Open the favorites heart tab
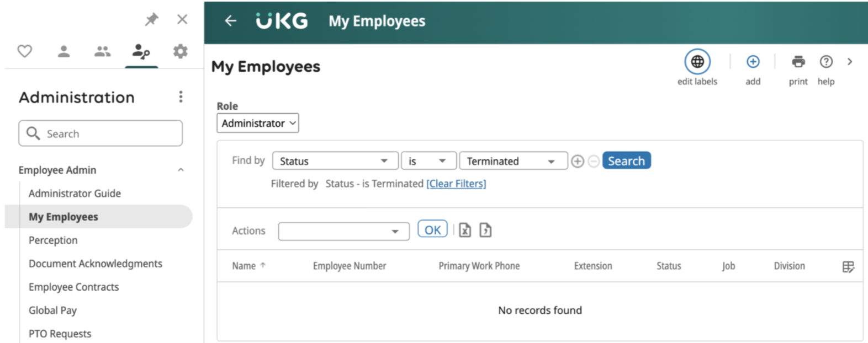868x343 pixels. tap(25, 51)
